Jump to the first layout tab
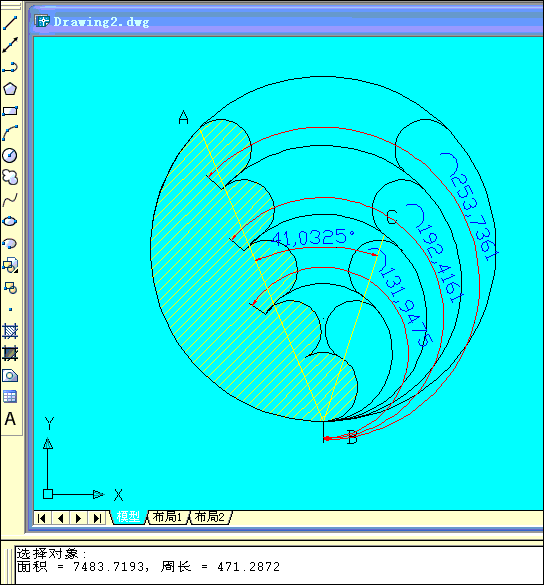544x585 pixels. coord(42,518)
